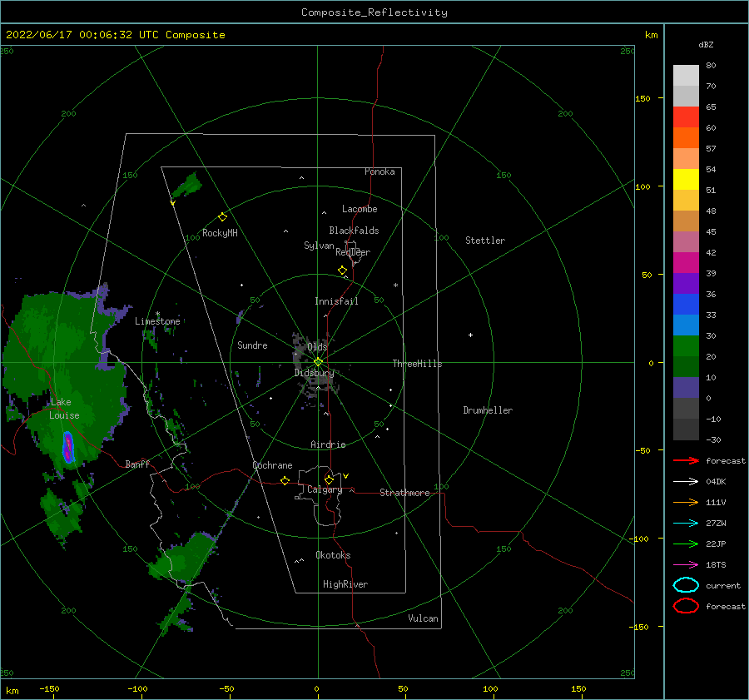Click the yellow radar-site diamond at map center

(x=318, y=362)
